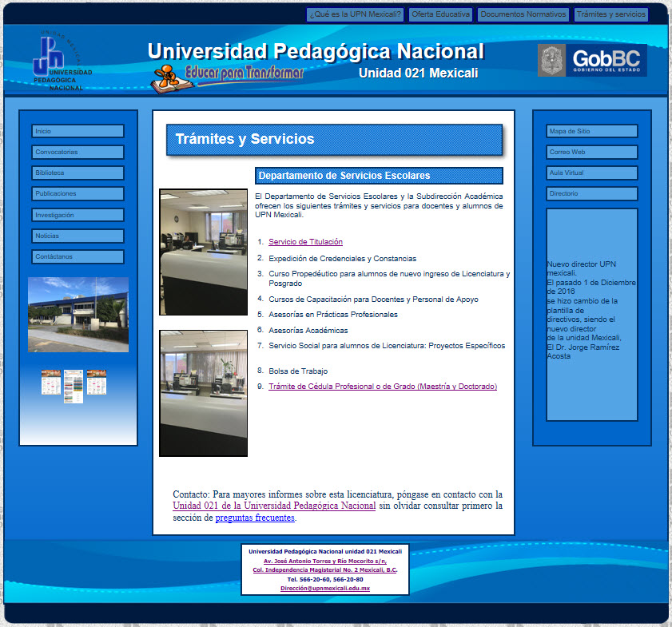Open the Mapa de Sitio page
672x627 pixels.
point(592,131)
